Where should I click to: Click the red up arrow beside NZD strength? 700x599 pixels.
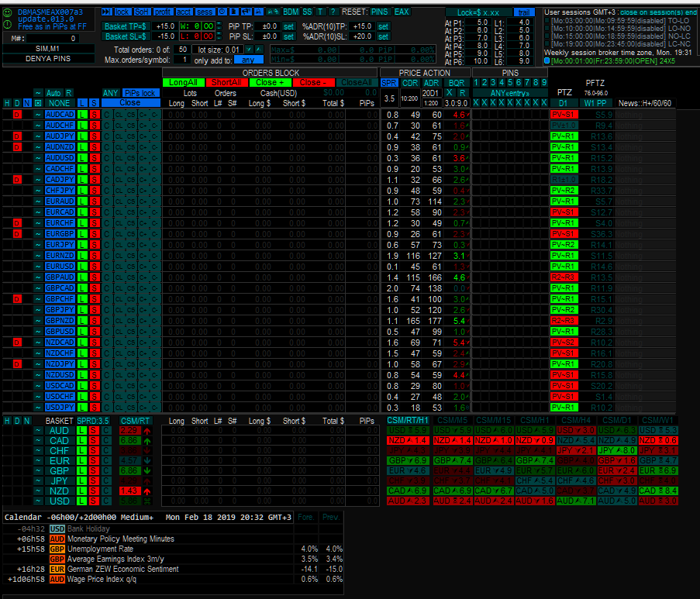point(147,491)
